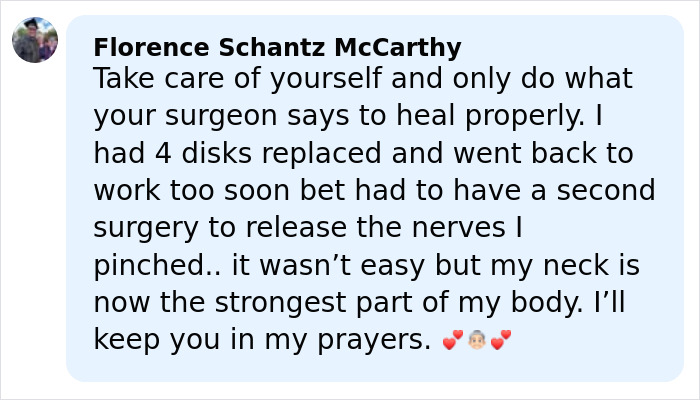700x400 pixels.
Task: Click the first two-hearts emoji
Action: tap(453, 341)
